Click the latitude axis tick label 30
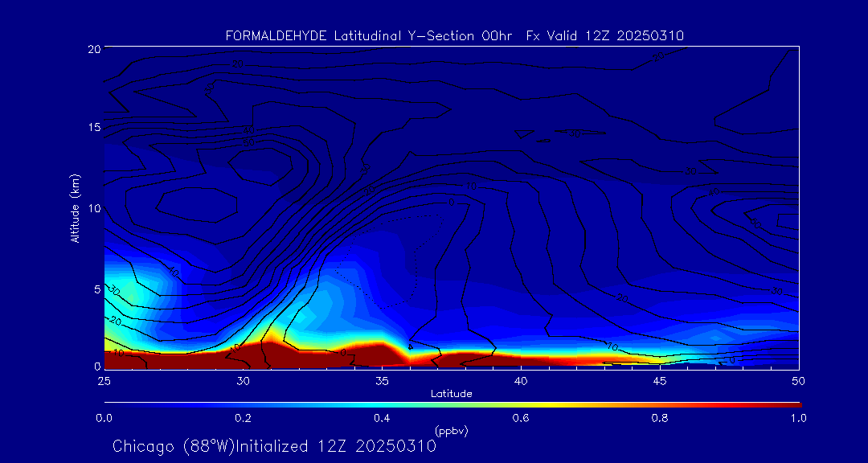The width and height of the screenshot is (868, 463). coord(243,381)
